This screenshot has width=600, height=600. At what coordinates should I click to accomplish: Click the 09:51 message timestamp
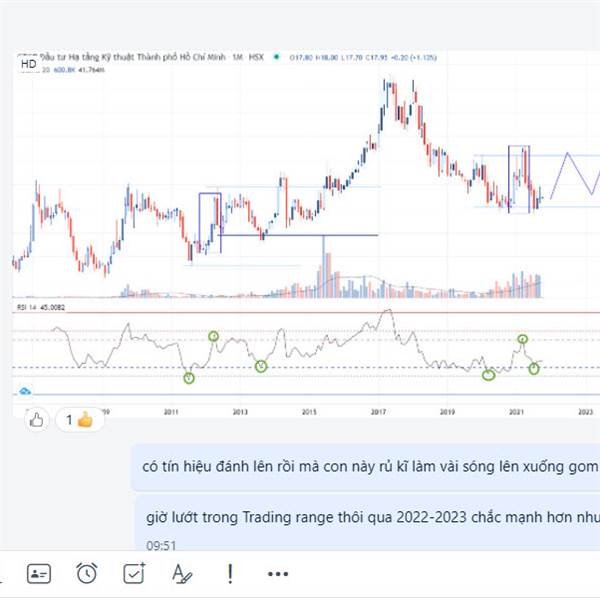(x=159, y=546)
